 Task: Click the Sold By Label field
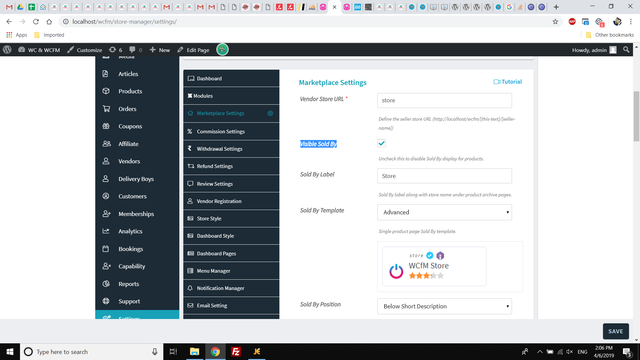coord(444,176)
